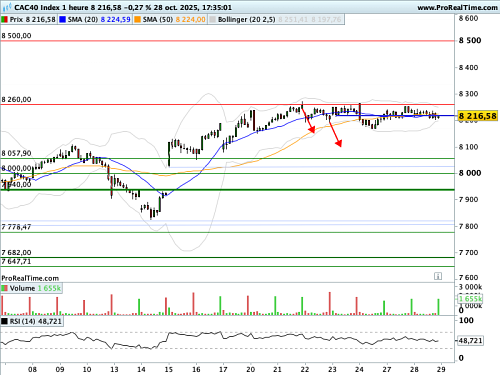Select the SMA (20) legend label

click(83, 20)
